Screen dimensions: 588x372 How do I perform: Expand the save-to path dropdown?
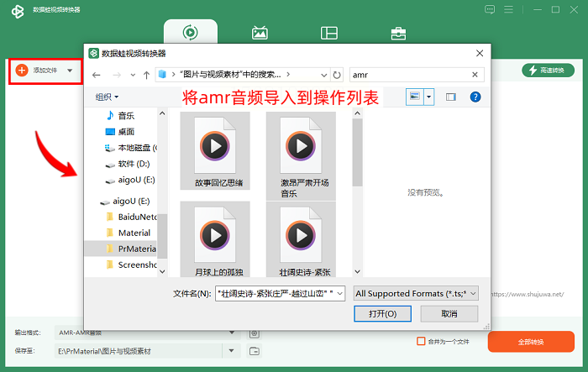point(231,351)
